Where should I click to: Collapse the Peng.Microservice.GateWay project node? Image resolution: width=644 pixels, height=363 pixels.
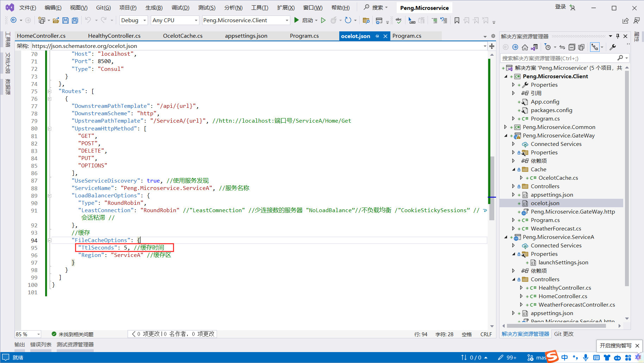[506, 135]
